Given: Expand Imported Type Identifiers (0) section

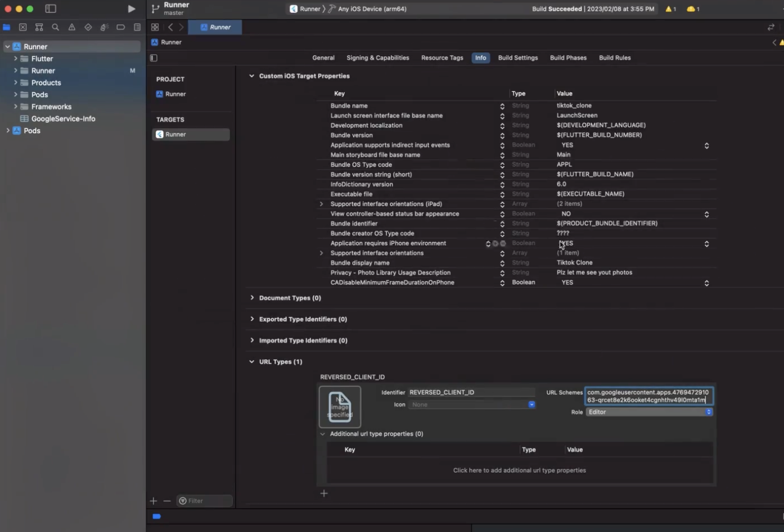Looking at the screenshot, I should point(252,340).
